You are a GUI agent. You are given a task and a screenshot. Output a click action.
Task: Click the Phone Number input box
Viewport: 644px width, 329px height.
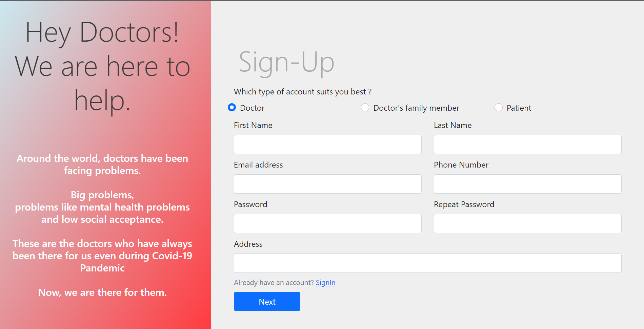pos(528,184)
